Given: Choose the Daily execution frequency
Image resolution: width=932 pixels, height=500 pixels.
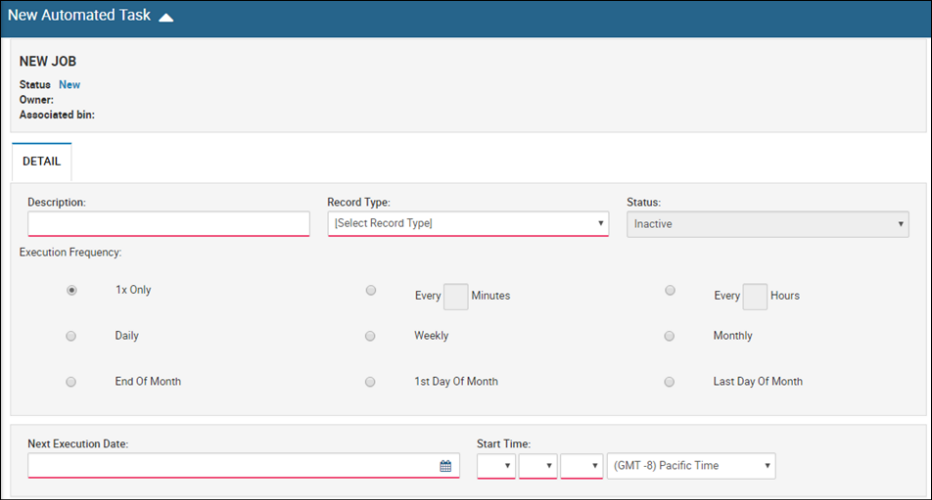Looking at the screenshot, I should click(71, 336).
